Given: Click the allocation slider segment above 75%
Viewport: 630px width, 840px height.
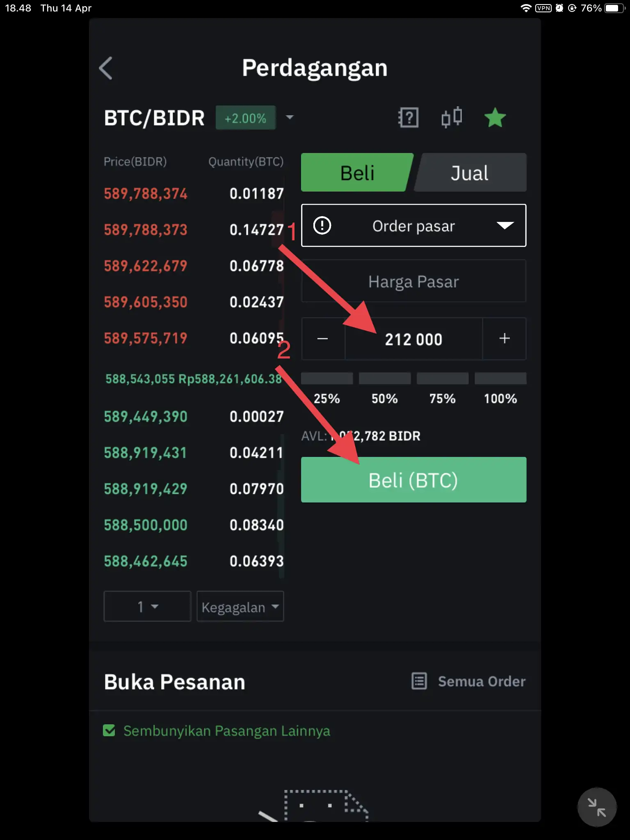Looking at the screenshot, I should tap(442, 378).
